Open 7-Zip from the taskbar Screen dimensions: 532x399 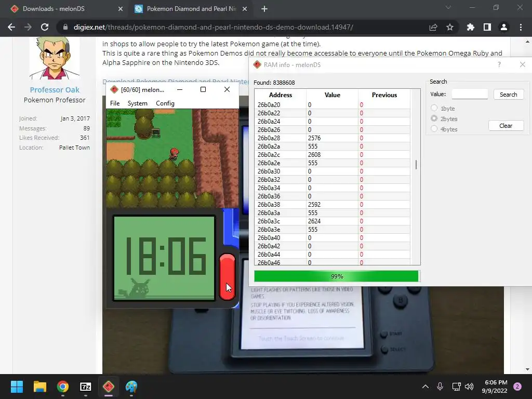(86, 387)
